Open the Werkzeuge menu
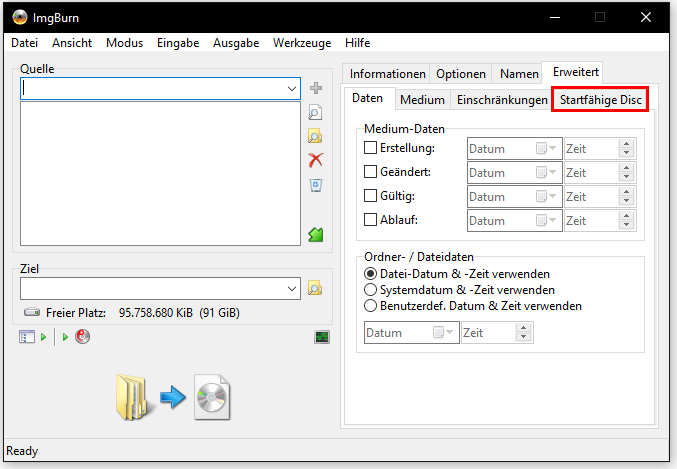Viewport: 677px width, 469px height. tap(302, 43)
